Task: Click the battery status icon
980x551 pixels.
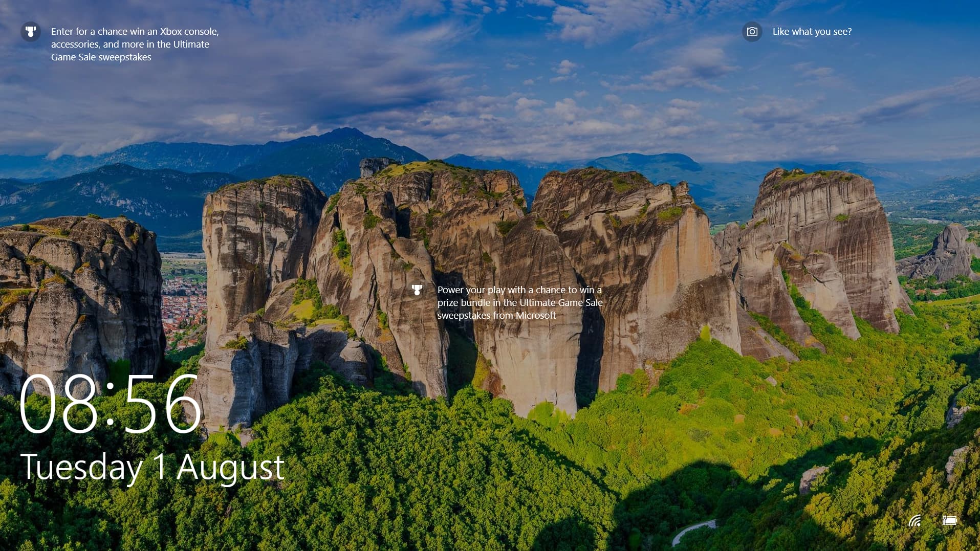Action: pyautogui.click(x=949, y=520)
